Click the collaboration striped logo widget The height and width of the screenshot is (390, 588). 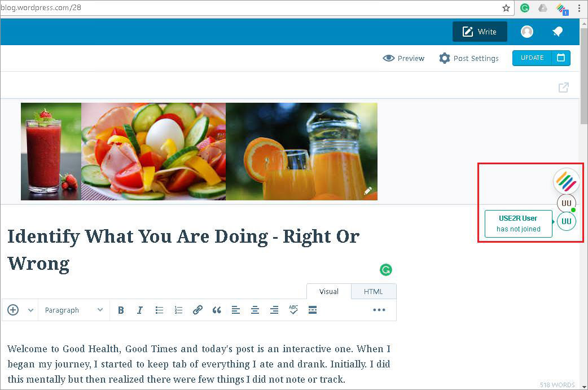click(x=566, y=182)
